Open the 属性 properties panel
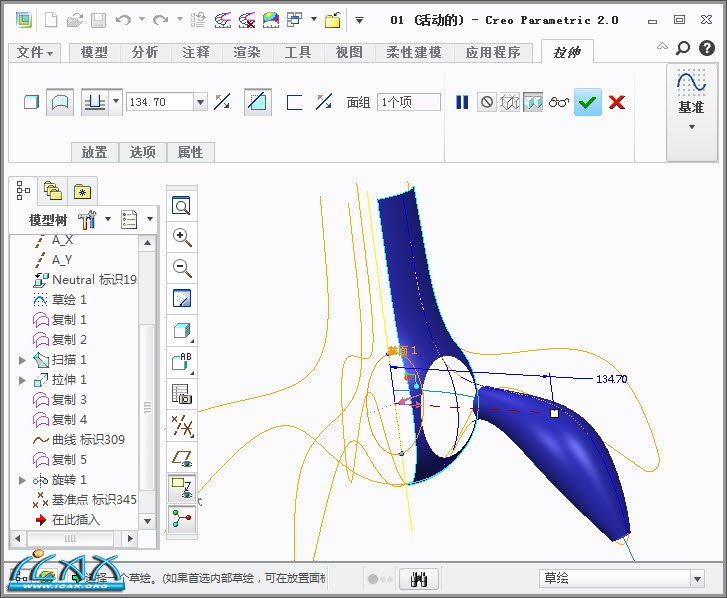The image size is (727, 598). [191, 152]
